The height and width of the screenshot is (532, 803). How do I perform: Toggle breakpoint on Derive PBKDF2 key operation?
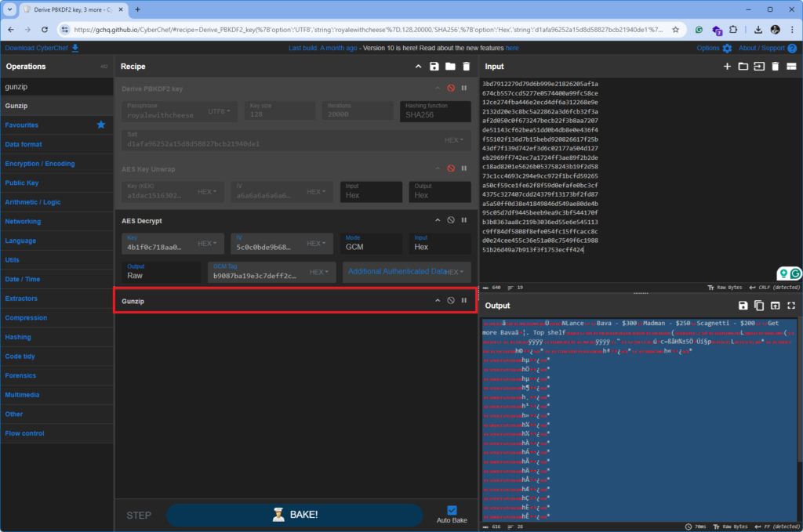pyautogui.click(x=464, y=88)
